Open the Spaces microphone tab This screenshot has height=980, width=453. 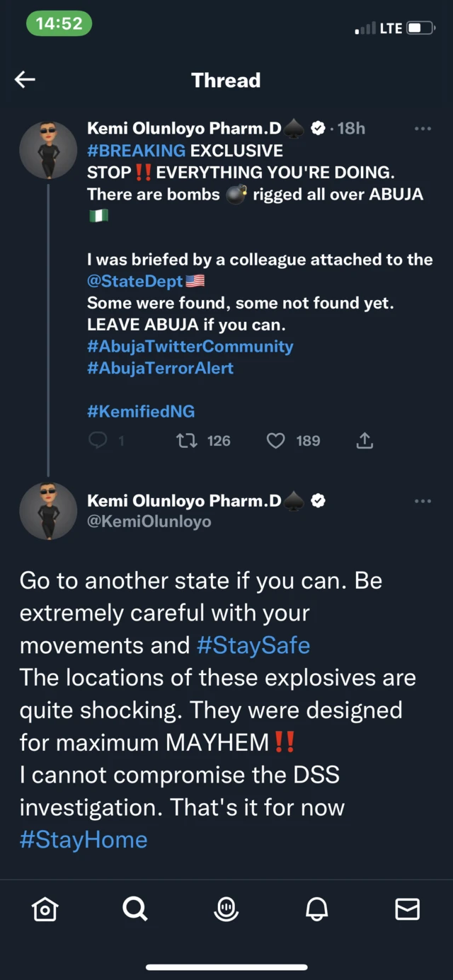click(226, 909)
